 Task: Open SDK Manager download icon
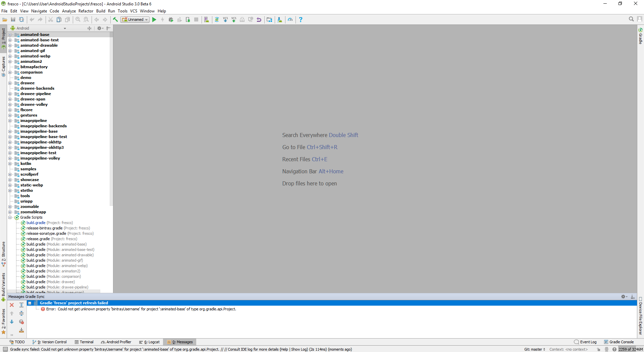tap(279, 19)
